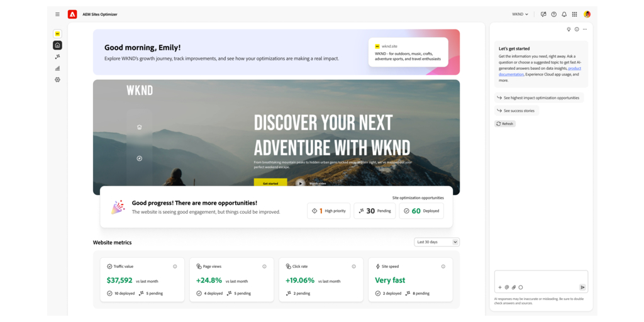
Task: Open the Opportunities sparkle icon in sidebar
Action: click(x=57, y=57)
